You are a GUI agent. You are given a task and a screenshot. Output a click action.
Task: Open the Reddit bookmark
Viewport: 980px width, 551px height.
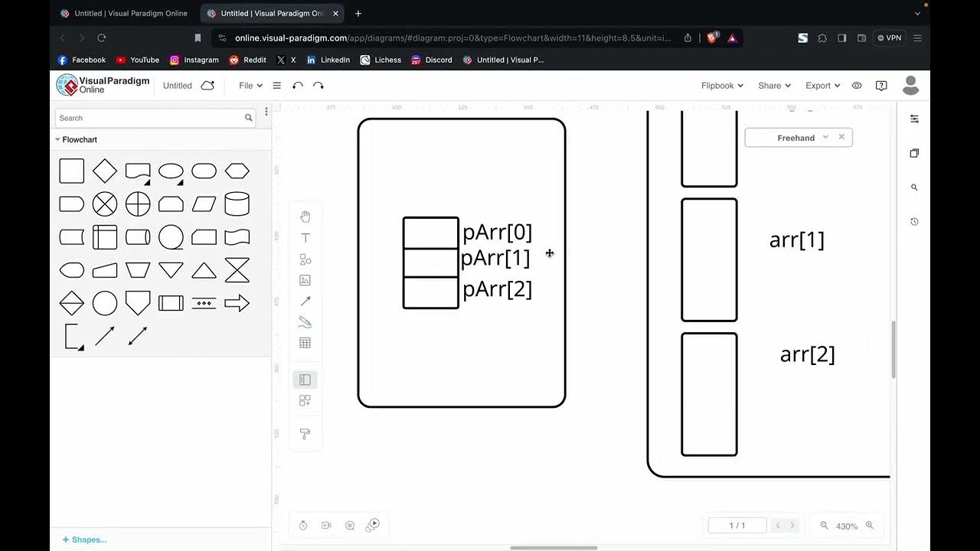[247, 60]
